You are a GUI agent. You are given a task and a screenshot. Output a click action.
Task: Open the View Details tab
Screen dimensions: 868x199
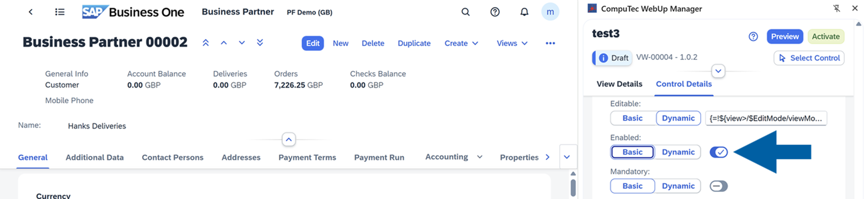(619, 84)
